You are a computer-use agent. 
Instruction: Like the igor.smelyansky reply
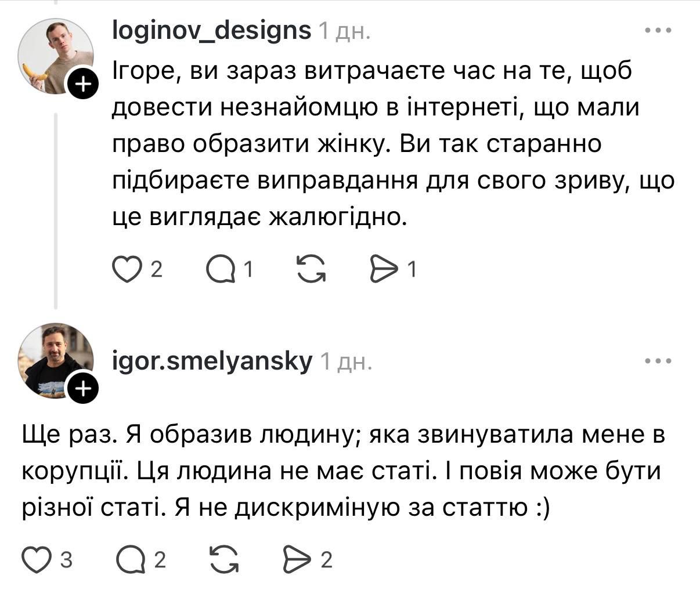click(x=36, y=559)
